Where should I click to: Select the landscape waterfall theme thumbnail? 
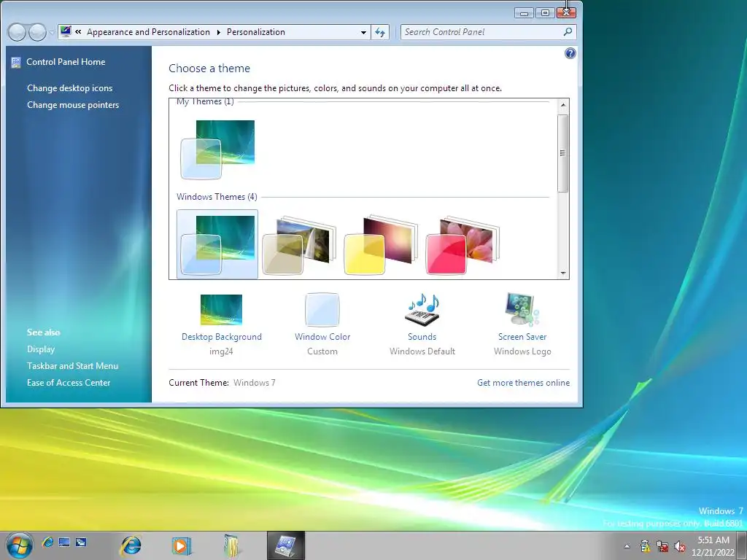(299, 245)
